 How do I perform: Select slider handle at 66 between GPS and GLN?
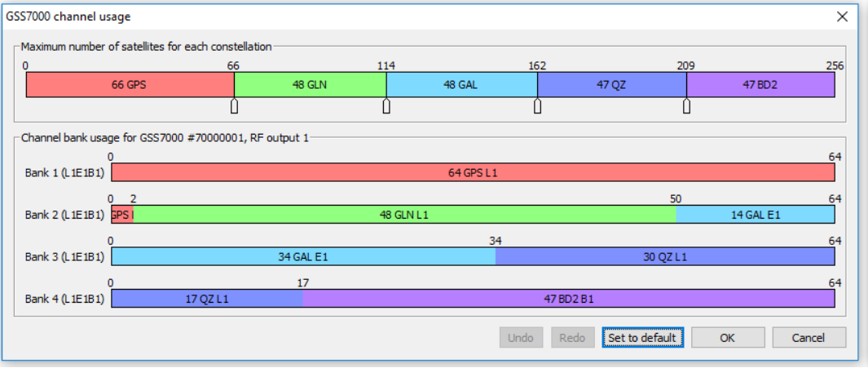point(234,105)
